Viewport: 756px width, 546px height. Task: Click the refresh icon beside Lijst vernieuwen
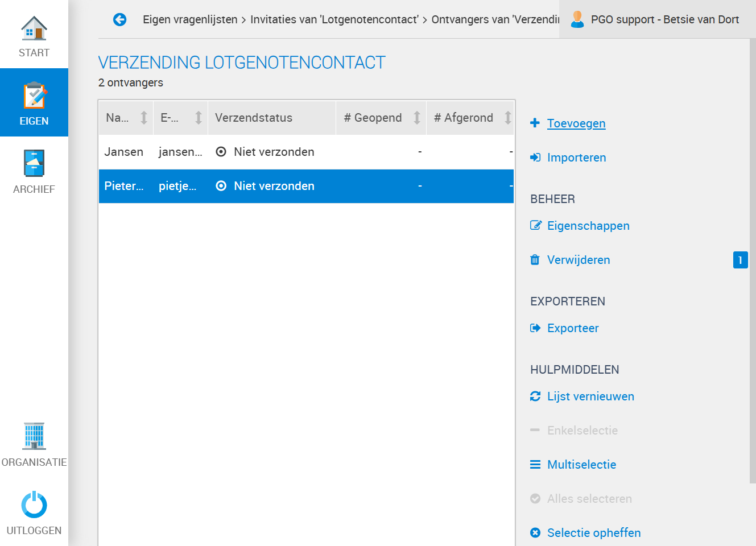click(535, 396)
